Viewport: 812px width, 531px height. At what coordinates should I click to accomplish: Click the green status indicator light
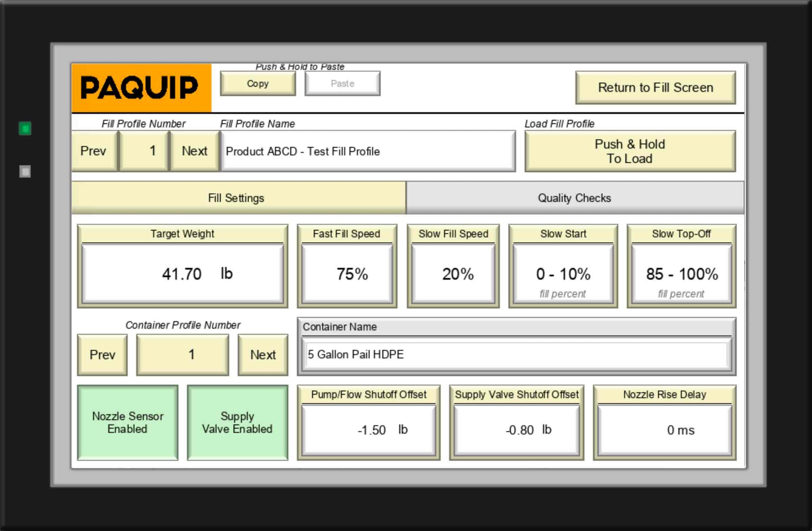coord(25,128)
